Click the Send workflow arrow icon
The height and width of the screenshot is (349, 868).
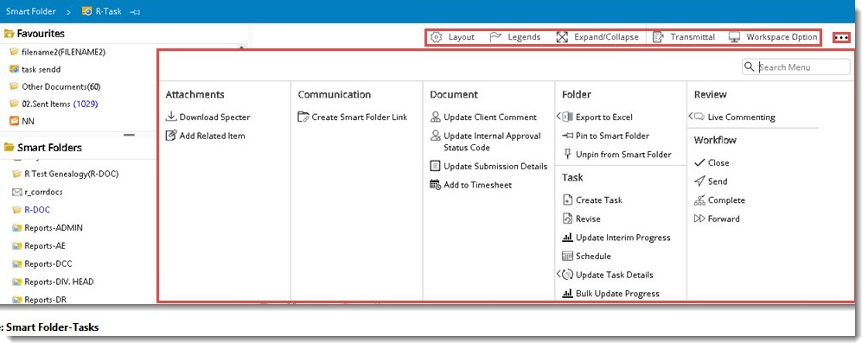(x=700, y=181)
